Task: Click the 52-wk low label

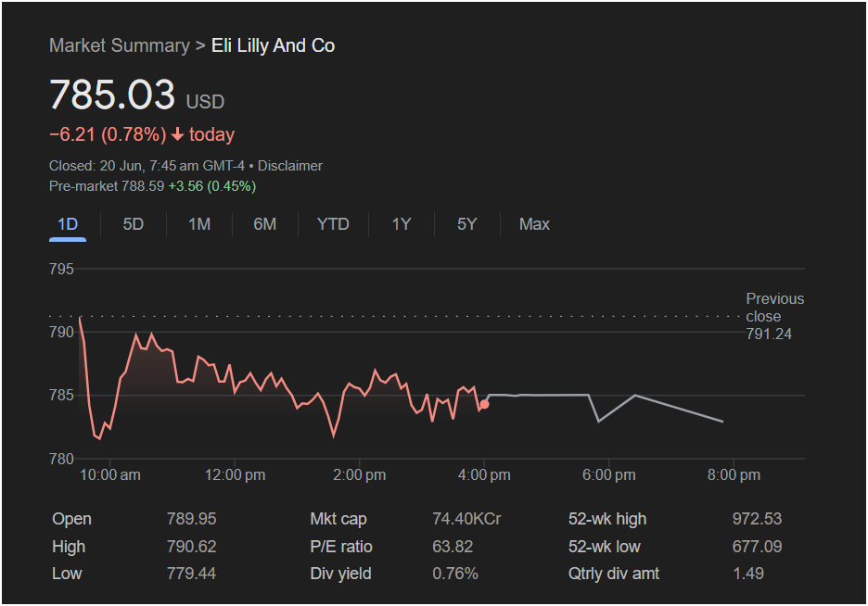Action: pyautogui.click(x=604, y=547)
